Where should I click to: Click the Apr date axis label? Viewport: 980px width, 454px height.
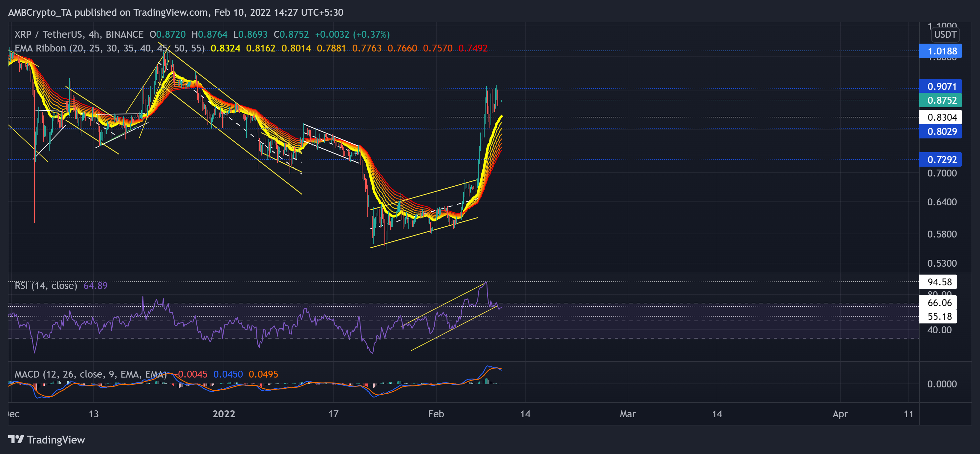[839, 414]
